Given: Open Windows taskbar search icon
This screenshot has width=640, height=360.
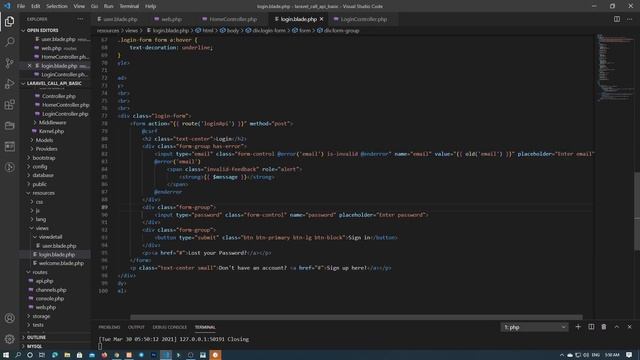Looking at the screenshot, I should click(x=18, y=355).
